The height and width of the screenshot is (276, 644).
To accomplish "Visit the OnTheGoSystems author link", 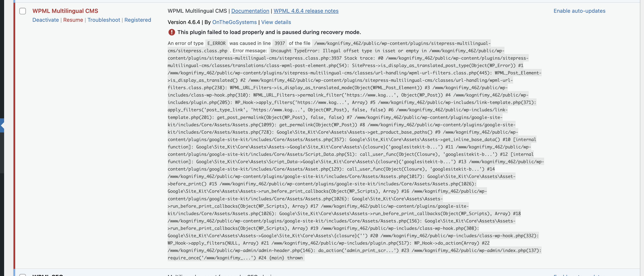I will pyautogui.click(x=234, y=22).
